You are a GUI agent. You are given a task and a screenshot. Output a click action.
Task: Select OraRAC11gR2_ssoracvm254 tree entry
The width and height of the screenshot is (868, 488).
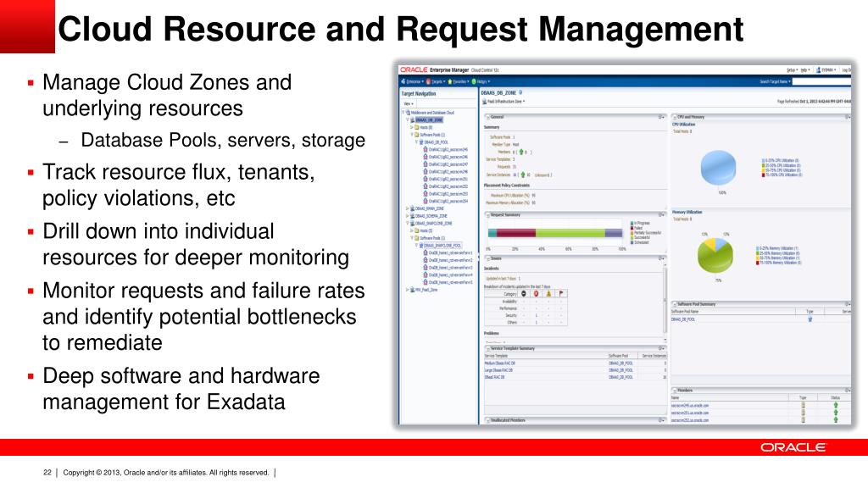pos(448,201)
